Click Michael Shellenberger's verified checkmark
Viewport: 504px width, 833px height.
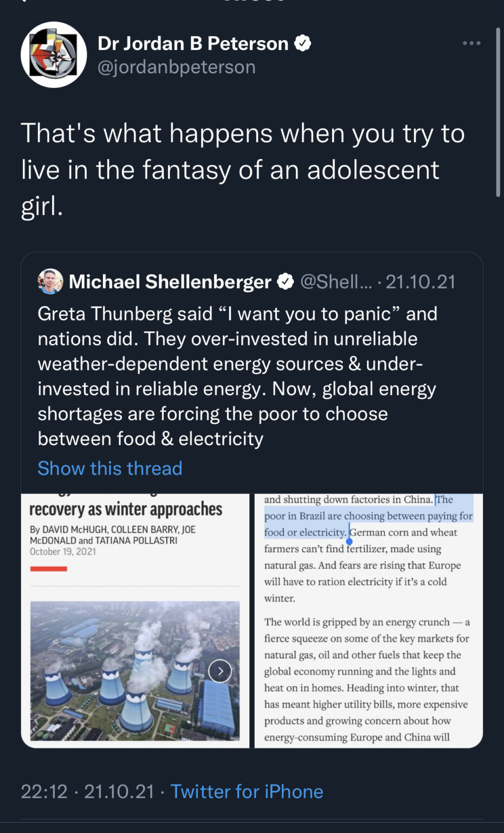pos(286,281)
